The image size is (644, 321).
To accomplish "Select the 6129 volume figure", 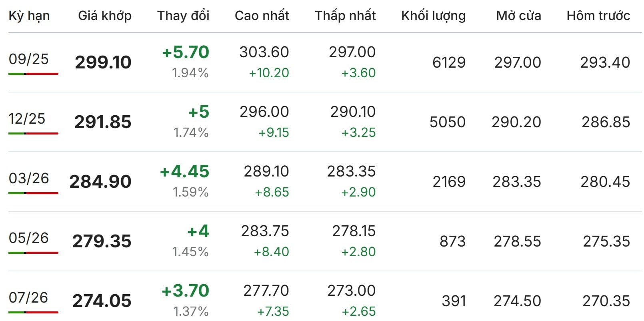I will coord(449,62).
